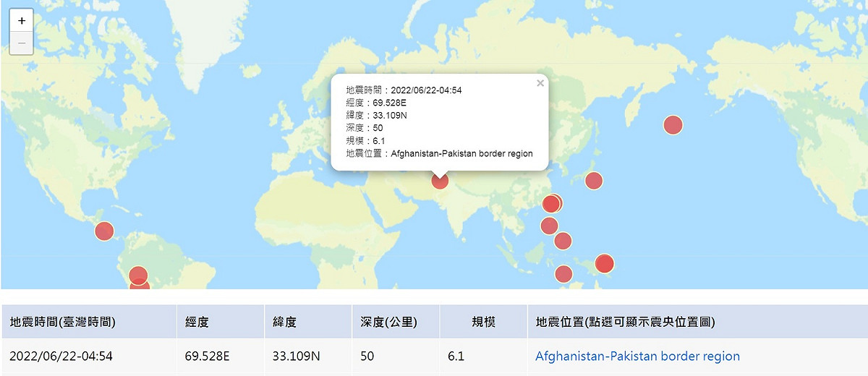868x376 pixels.
Task: Select the 地震時間(臺灣時間) column header
Action: pyautogui.click(x=88, y=322)
